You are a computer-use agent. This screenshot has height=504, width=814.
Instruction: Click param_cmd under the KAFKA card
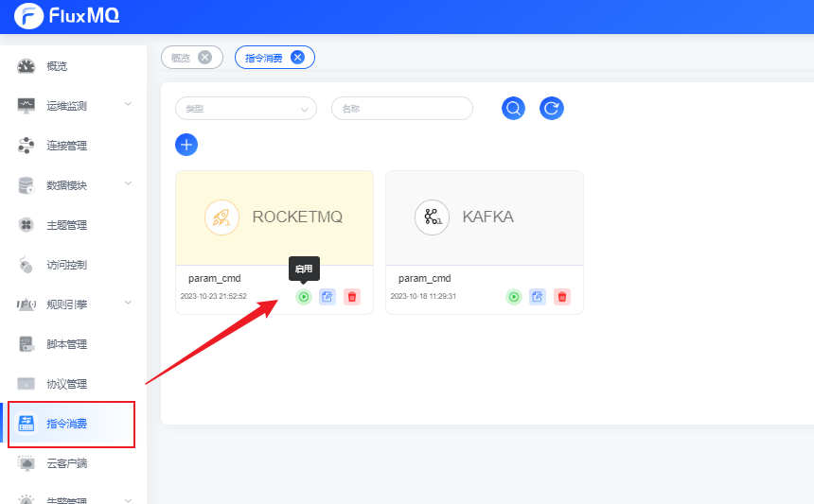coord(425,278)
